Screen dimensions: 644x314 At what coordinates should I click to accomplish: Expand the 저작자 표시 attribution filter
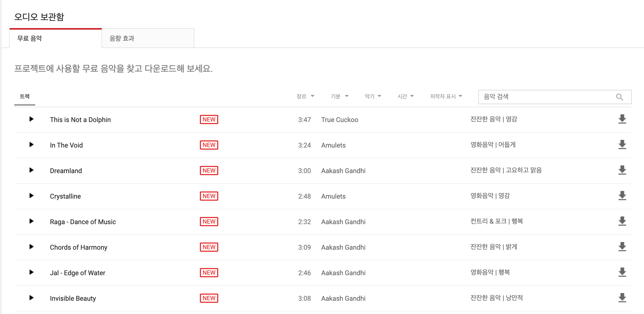pyautogui.click(x=446, y=96)
